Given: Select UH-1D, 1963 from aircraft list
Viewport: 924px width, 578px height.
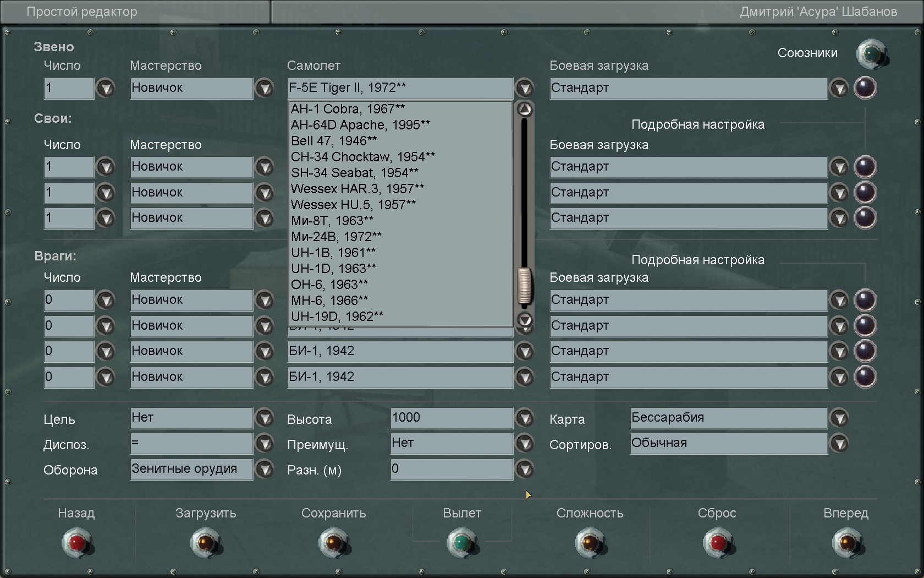Looking at the screenshot, I should (400, 269).
